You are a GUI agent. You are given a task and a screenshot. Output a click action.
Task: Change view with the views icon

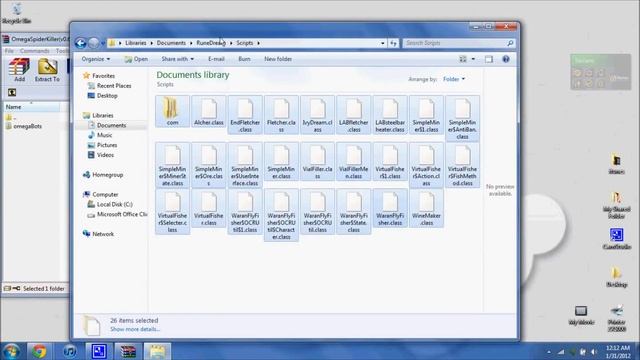pos(463,59)
